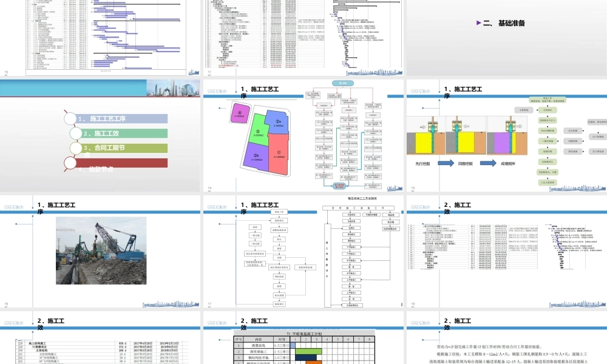This screenshot has height=364, width=607.
Task: Click the '先行挖掘' label on slide 15
Action: click(x=422, y=164)
